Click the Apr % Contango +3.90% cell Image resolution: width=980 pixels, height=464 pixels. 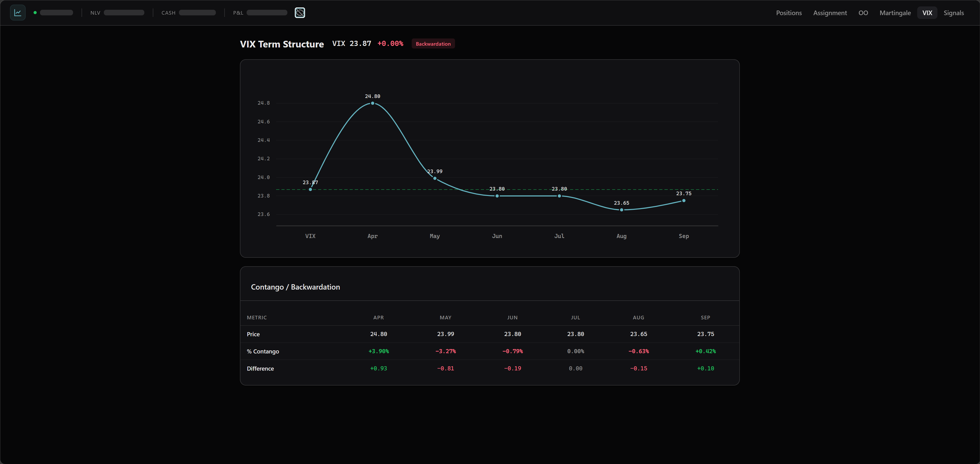378,351
